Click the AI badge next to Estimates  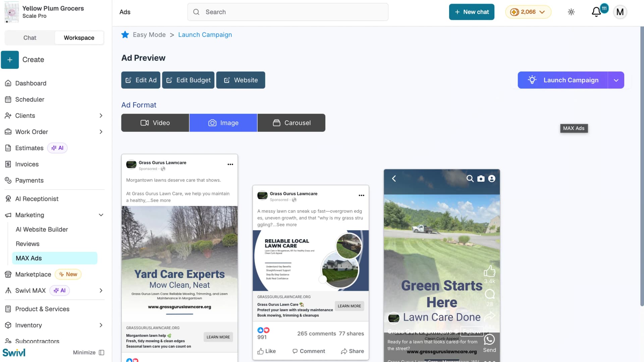point(57,148)
